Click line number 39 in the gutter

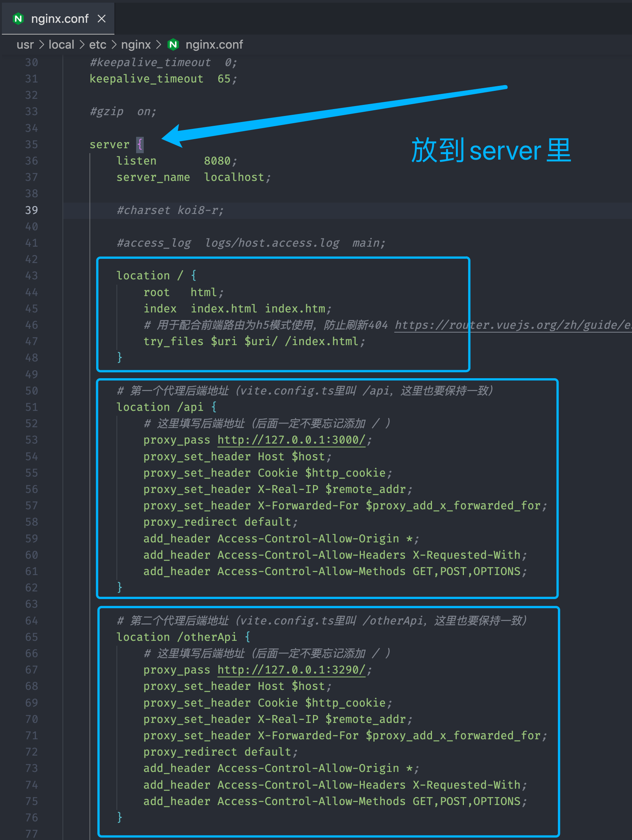[32, 210]
